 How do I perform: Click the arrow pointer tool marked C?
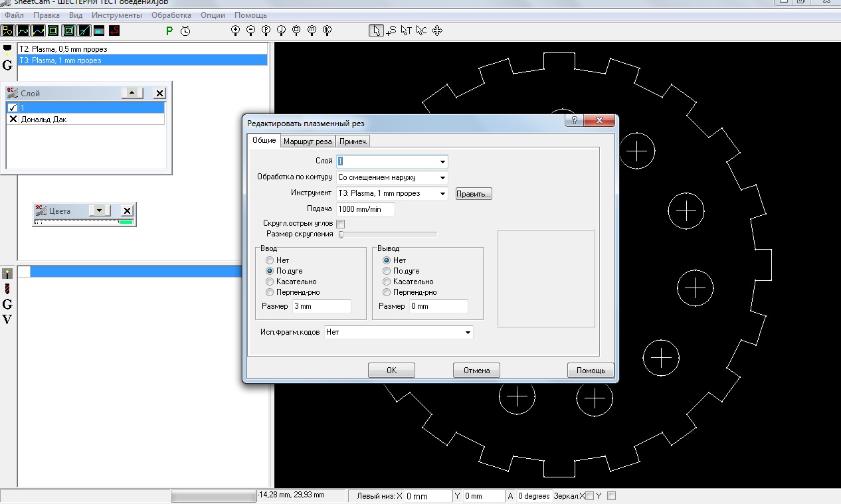coord(422,31)
